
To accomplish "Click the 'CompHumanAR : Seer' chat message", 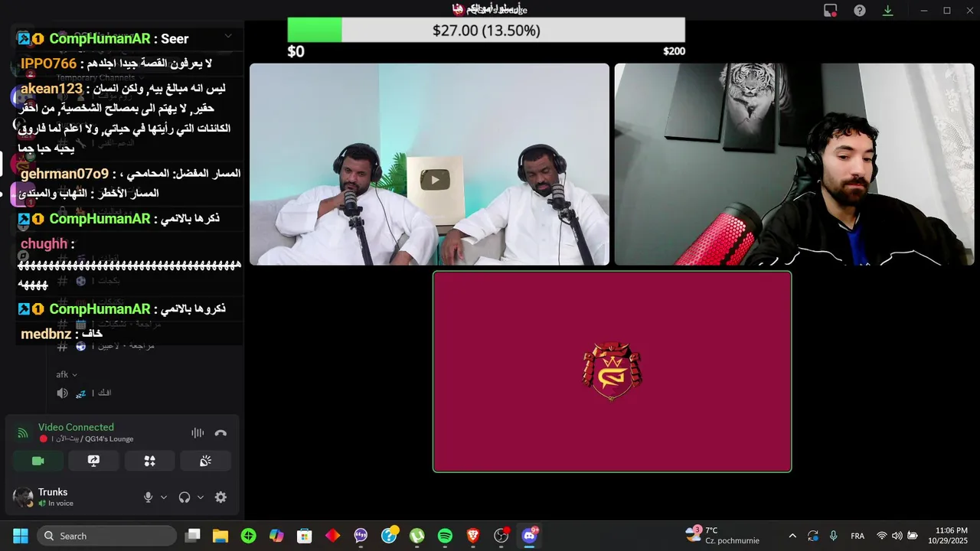I will (103, 38).
